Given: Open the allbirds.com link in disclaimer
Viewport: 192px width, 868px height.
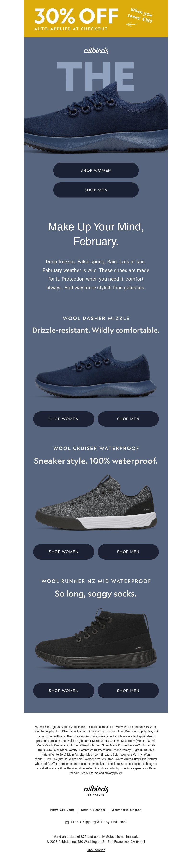Looking at the screenshot, I should tap(97, 727).
